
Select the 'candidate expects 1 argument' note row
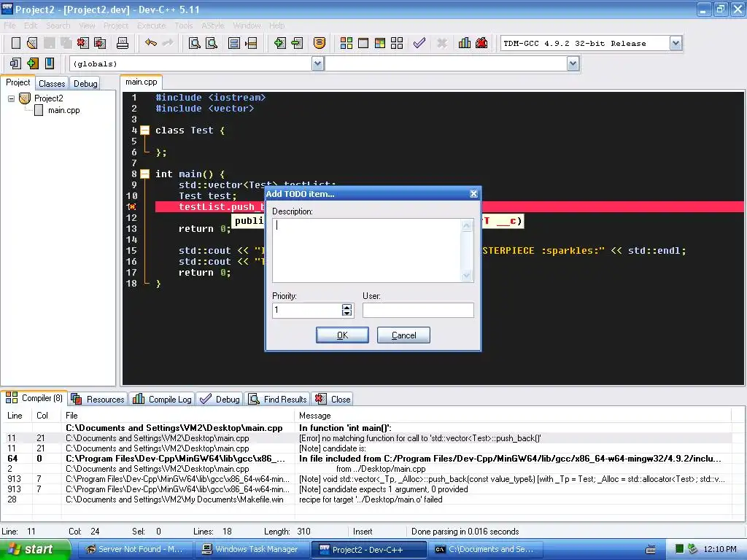click(366, 489)
